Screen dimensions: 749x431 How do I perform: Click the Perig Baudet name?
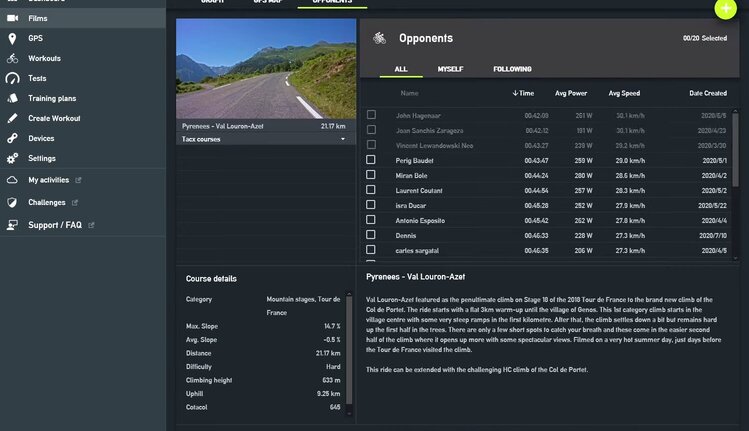pyautogui.click(x=414, y=161)
